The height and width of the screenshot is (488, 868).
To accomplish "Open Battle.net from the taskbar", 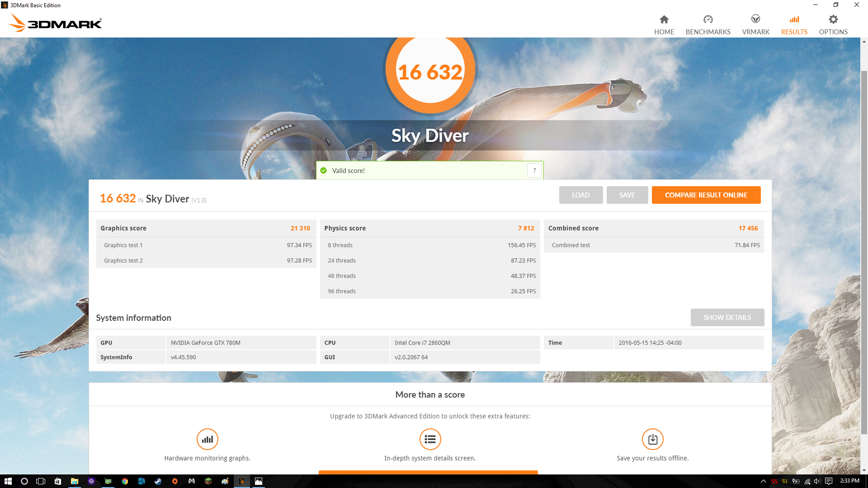I will 142,481.
